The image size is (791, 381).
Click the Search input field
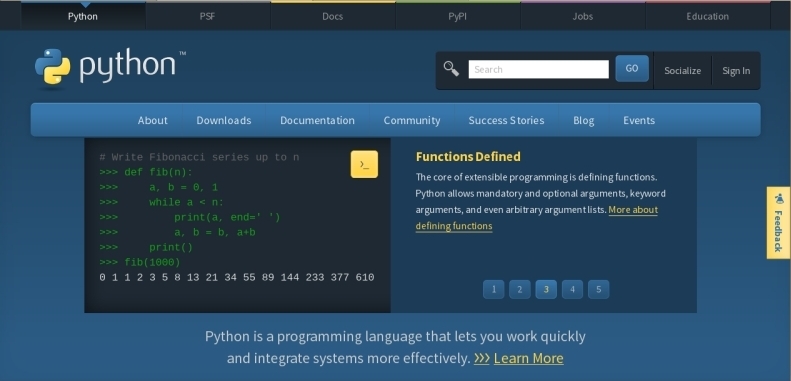click(x=538, y=70)
